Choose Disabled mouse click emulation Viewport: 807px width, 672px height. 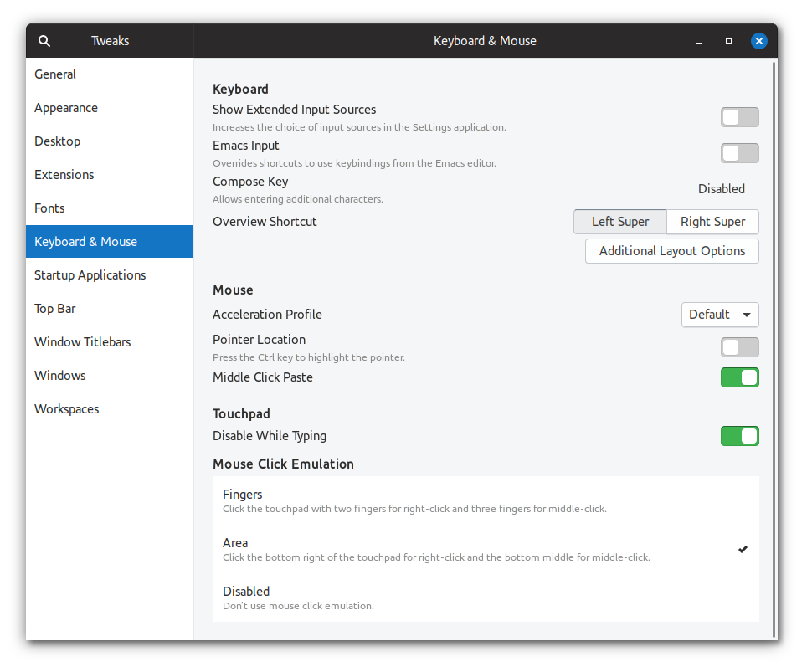[x=486, y=598]
